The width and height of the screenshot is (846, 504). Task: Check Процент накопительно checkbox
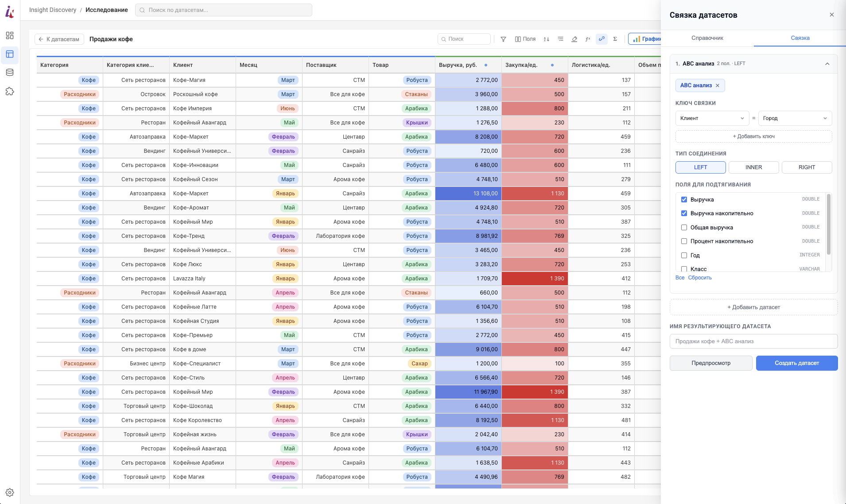684,241
